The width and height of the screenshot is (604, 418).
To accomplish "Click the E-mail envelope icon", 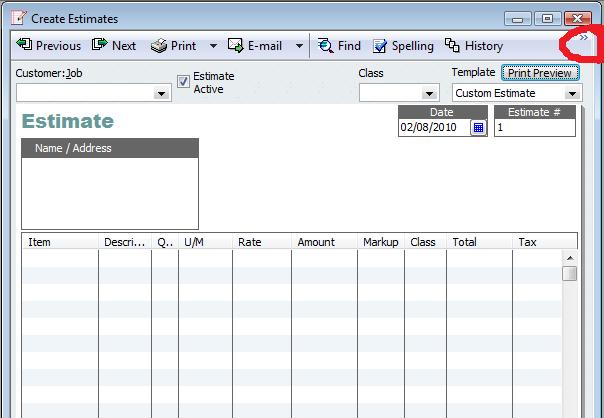I will click(x=236, y=45).
